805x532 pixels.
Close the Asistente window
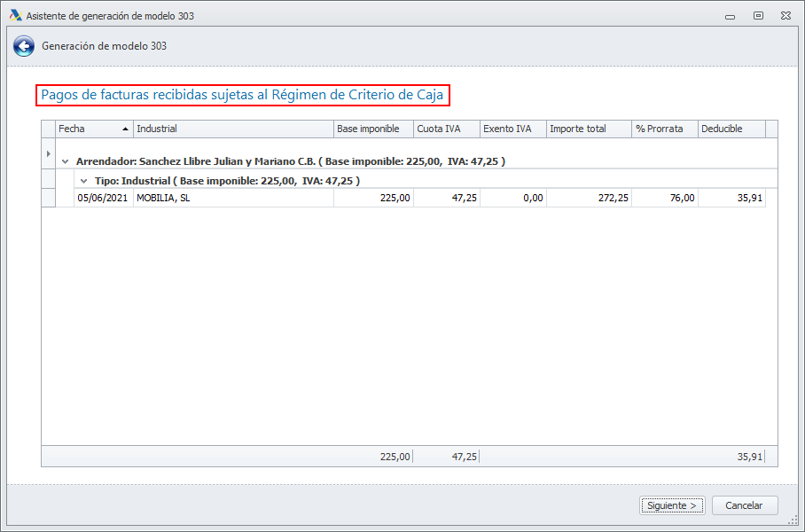pyautogui.click(x=785, y=16)
